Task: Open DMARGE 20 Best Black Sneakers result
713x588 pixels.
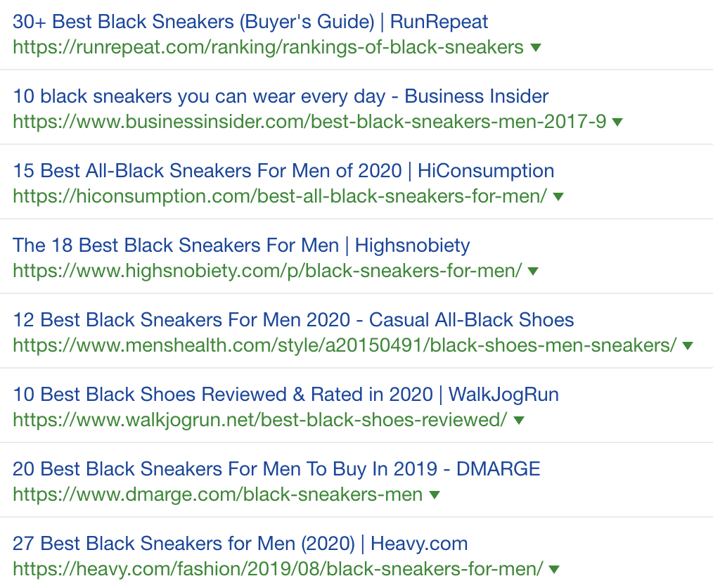Action: tap(276, 469)
